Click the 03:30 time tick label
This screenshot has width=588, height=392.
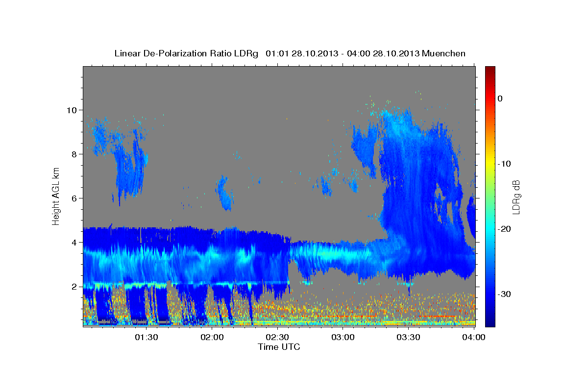[408, 337]
